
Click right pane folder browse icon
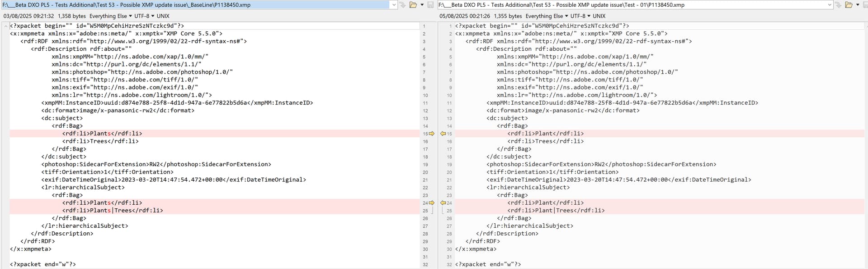coord(849,5)
